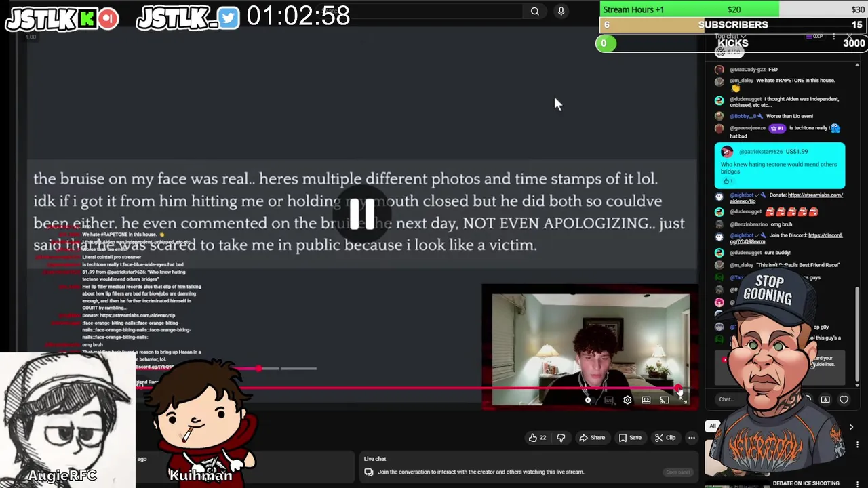
Task: Toggle subtitles with the captions icon
Action: coord(609,400)
